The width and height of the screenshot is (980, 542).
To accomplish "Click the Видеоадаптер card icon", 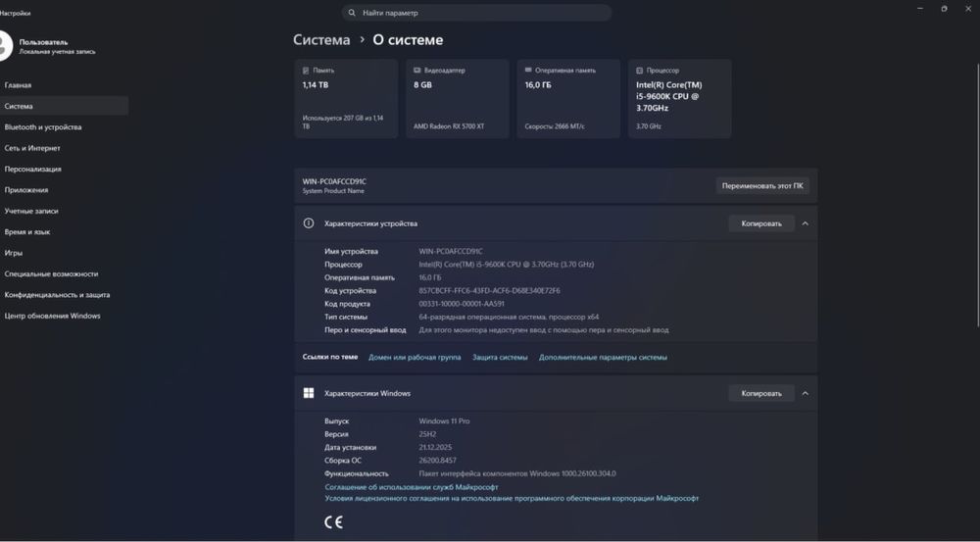I will pos(416,71).
